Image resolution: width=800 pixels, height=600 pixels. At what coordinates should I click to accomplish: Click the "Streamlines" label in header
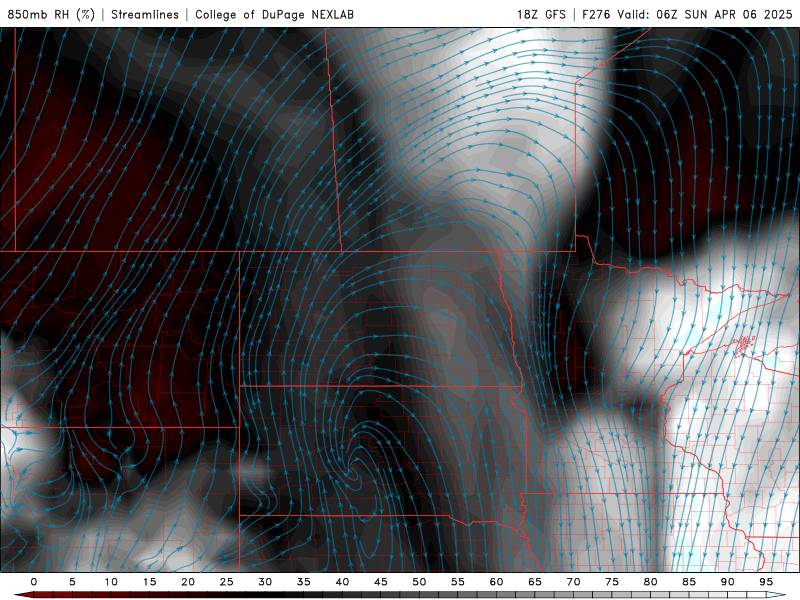145,14
